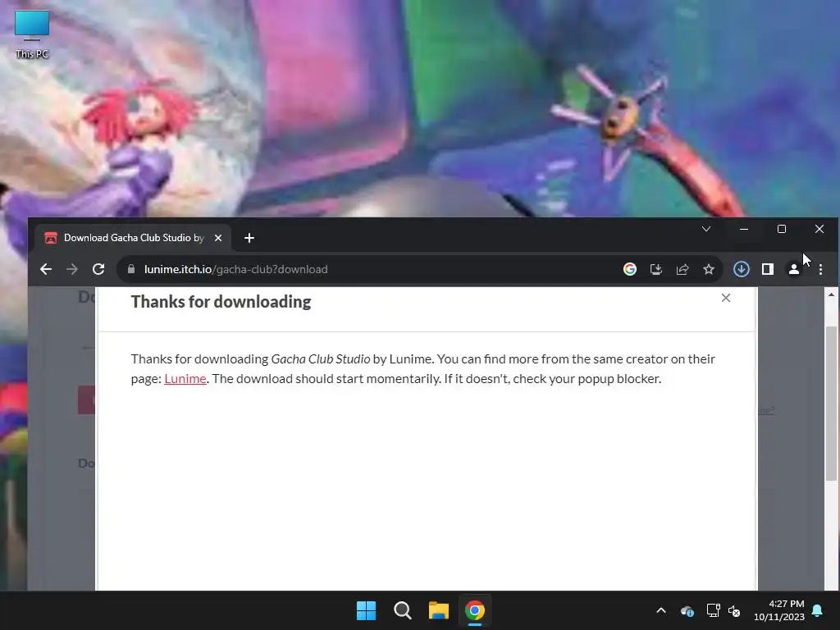840x630 pixels.
Task: Minimize the Chrome window
Action: click(x=744, y=230)
